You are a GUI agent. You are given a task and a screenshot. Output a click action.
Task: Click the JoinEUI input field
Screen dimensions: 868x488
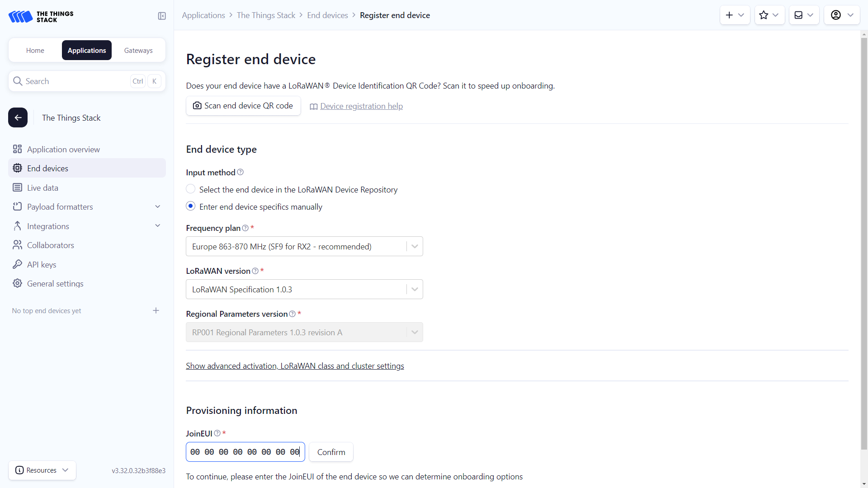point(245,452)
